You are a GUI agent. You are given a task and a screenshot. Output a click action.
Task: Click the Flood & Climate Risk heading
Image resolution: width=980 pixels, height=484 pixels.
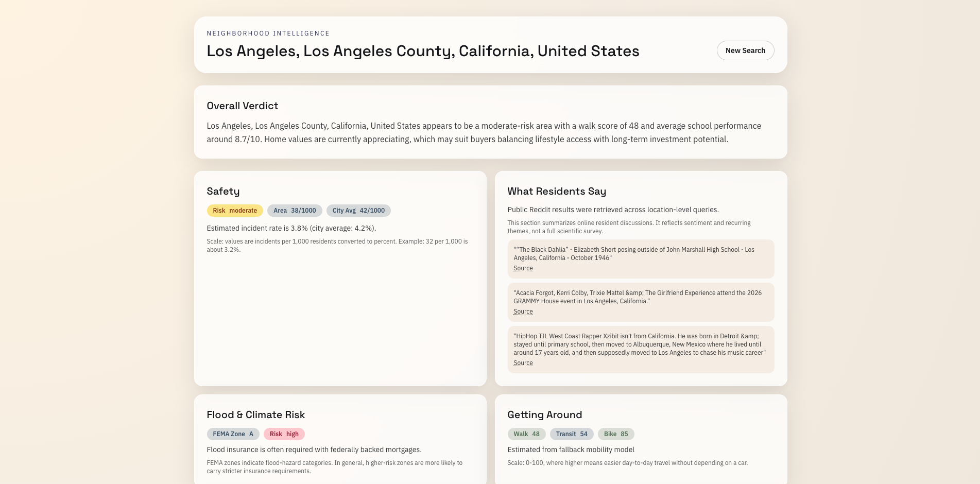pyautogui.click(x=256, y=414)
